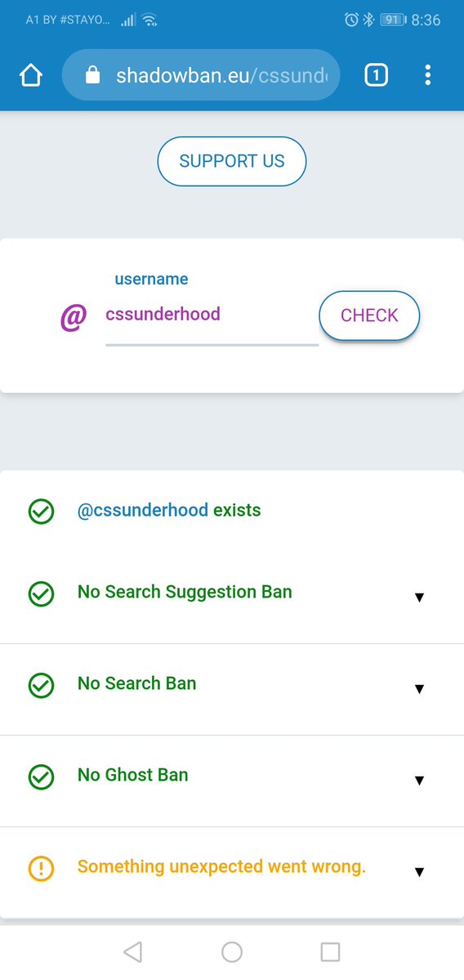The height and width of the screenshot is (980, 464).
Task: Tap the purple @ symbol icon
Action: [73, 317]
